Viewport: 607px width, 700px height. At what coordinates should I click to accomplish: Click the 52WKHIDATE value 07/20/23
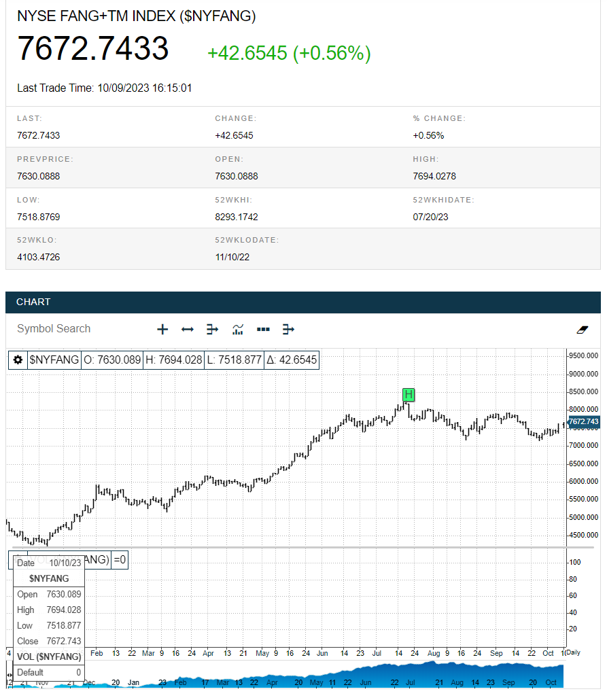(x=430, y=217)
